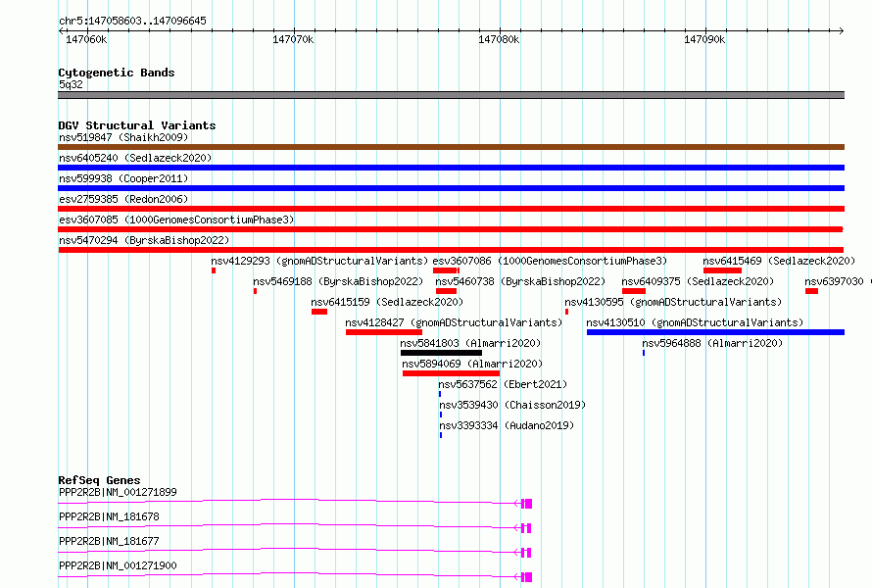Click the magenta exon of NM_001271900

pos(527,577)
